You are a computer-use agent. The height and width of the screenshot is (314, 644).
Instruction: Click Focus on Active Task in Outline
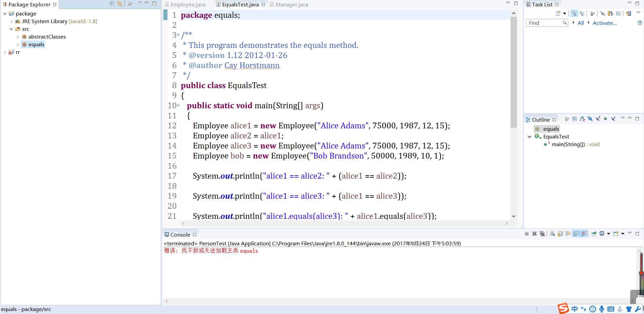[x=567, y=119]
